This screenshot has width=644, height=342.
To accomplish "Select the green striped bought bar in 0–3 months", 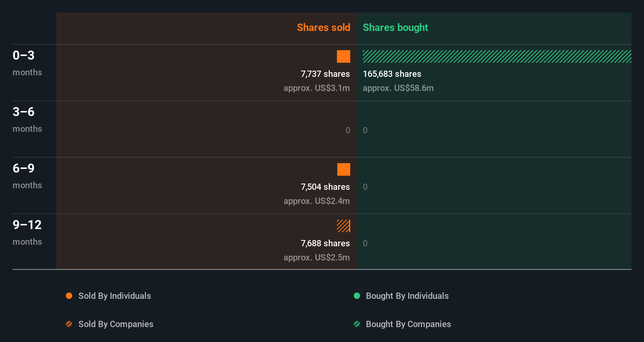I will pos(497,56).
